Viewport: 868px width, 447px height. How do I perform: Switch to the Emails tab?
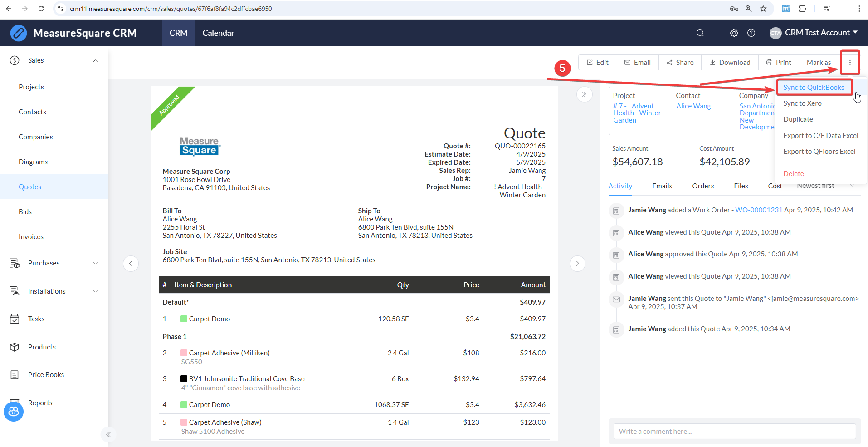662,186
